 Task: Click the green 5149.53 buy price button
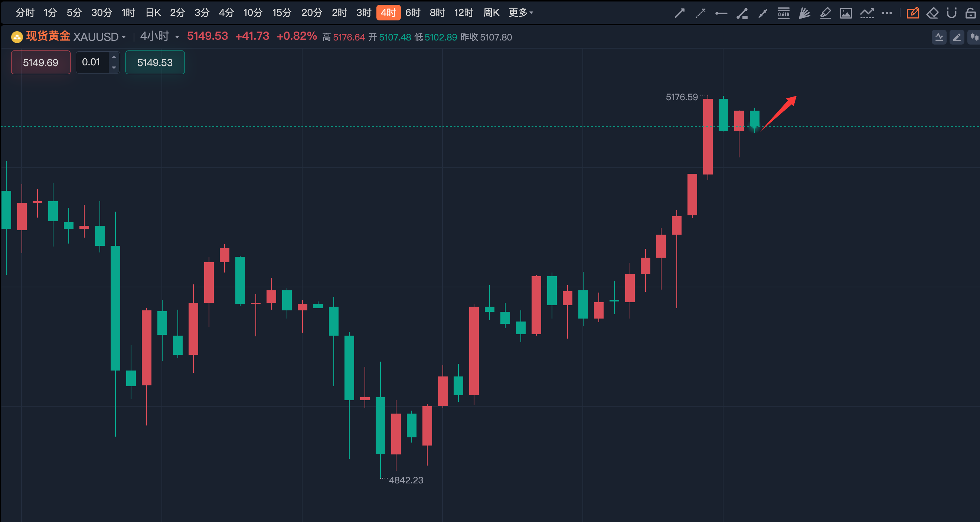[x=155, y=62]
